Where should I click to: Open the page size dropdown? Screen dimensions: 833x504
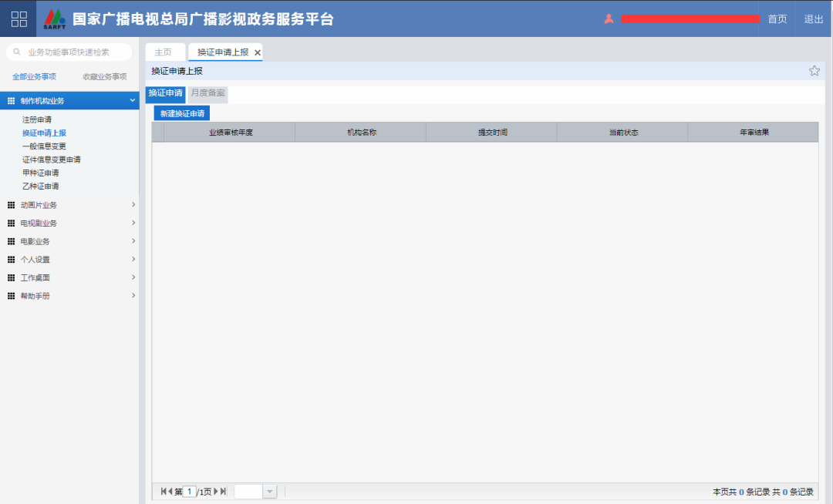click(x=270, y=492)
